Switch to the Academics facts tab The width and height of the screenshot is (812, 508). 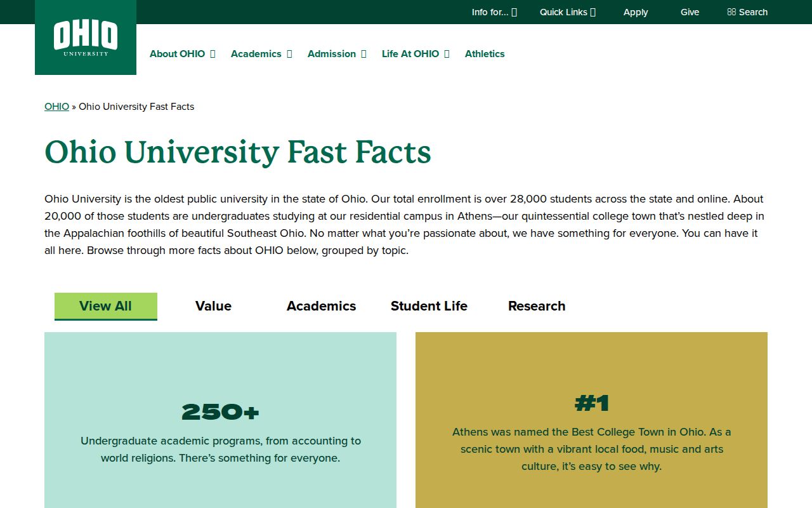pyautogui.click(x=322, y=306)
